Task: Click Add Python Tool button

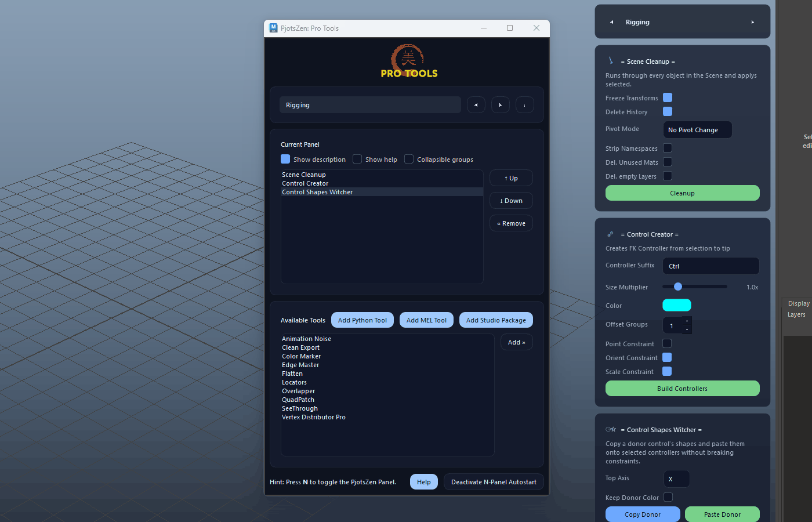Action: click(x=362, y=320)
